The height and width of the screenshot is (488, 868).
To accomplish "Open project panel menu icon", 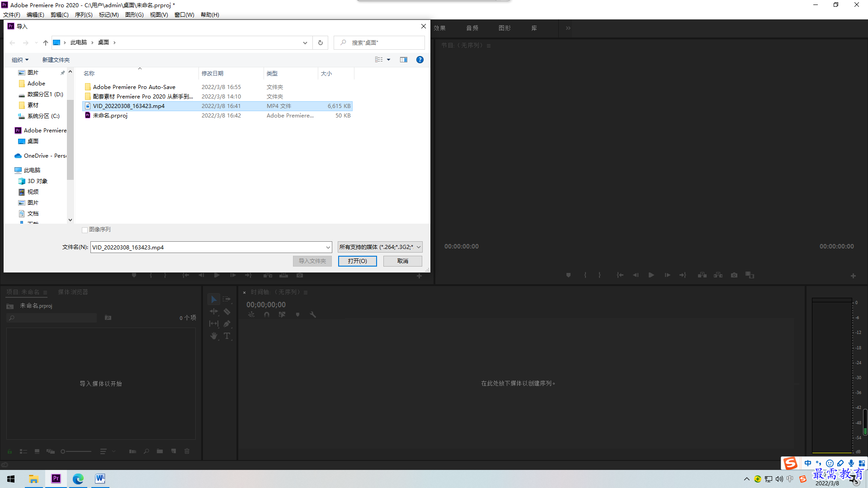I will click(x=45, y=292).
